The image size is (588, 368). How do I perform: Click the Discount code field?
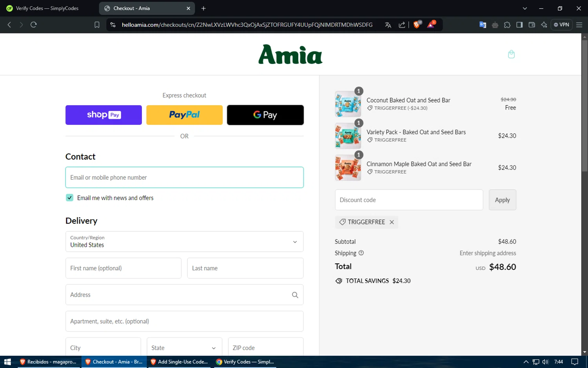(409, 200)
